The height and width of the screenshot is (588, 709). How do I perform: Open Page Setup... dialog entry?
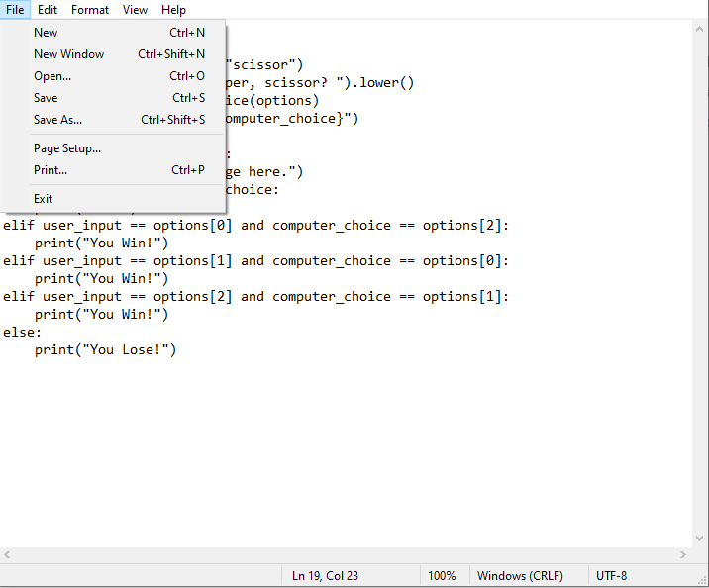113,148
